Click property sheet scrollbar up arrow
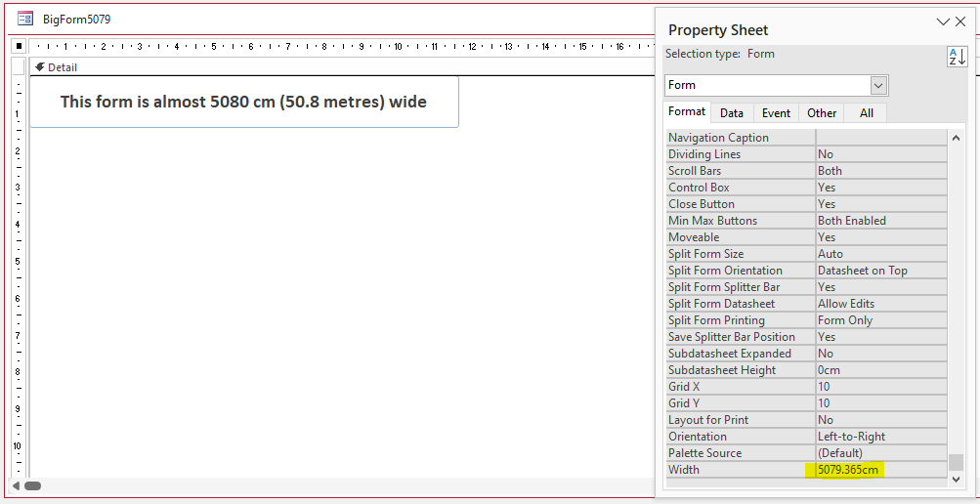The width and height of the screenshot is (980, 504). pyautogui.click(x=956, y=138)
